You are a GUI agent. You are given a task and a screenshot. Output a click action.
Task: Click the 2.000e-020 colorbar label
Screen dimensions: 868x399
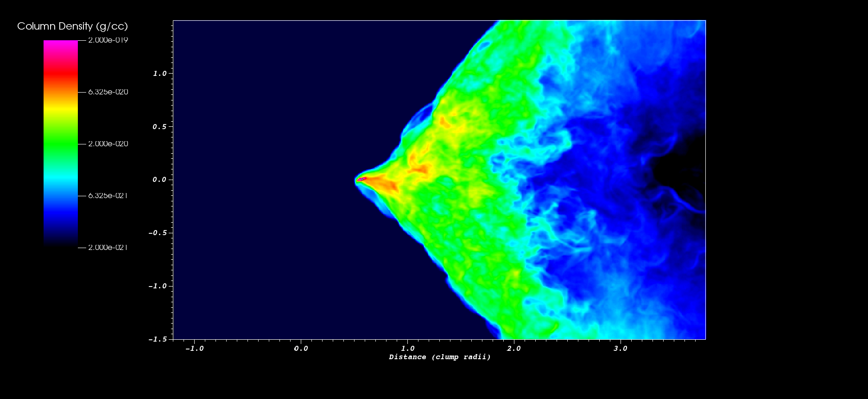(108, 144)
